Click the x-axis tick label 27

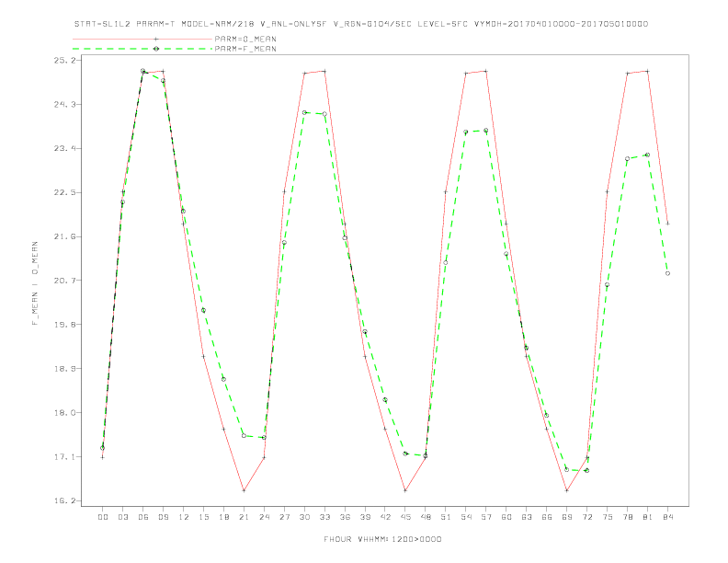[x=285, y=517]
